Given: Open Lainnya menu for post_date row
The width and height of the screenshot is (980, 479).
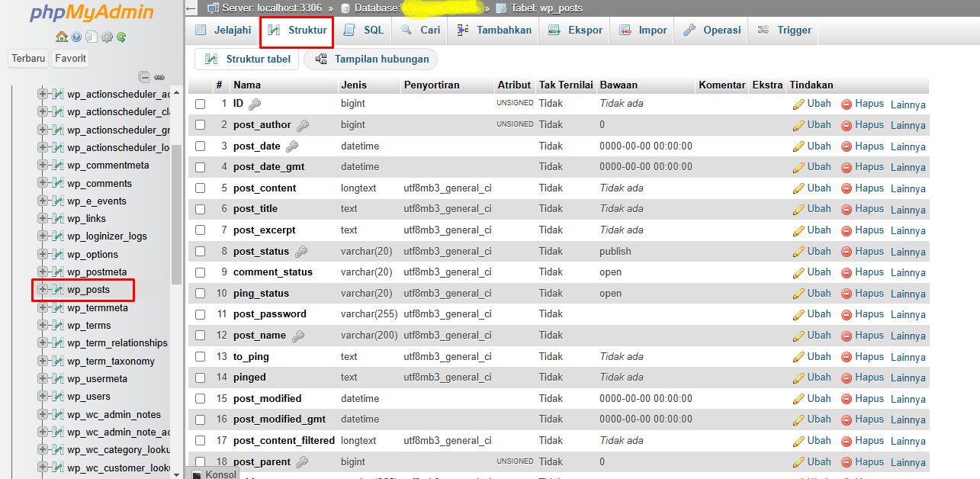Looking at the screenshot, I should pos(908,146).
